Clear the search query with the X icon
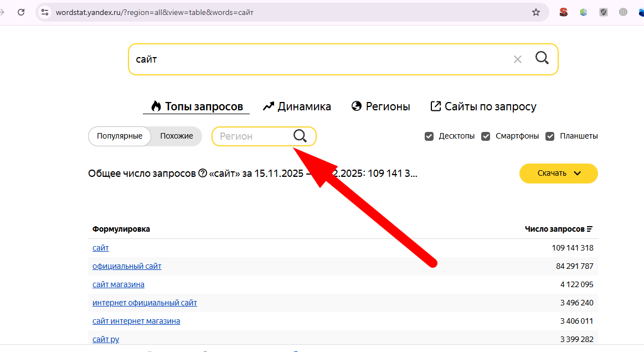Image resolution: width=644 pixels, height=352 pixels. [x=518, y=59]
